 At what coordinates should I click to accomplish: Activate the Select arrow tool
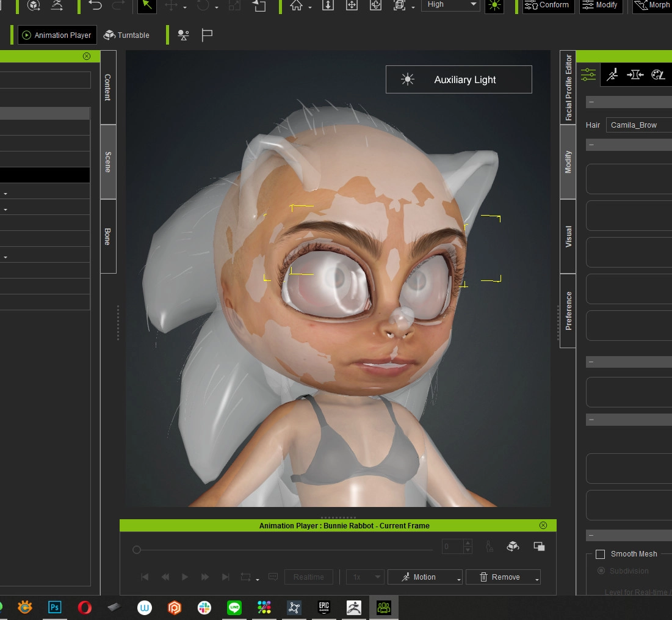146,5
